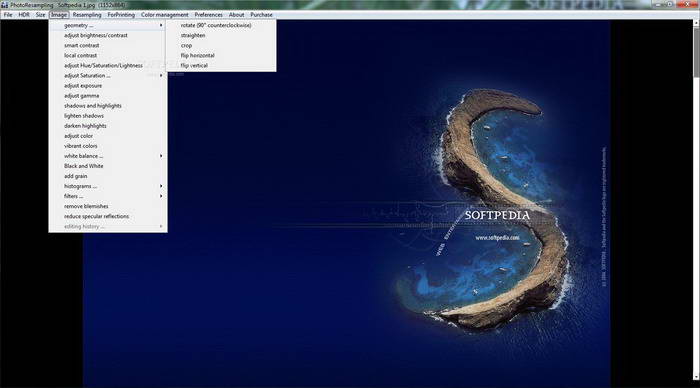Select flip horizontal
The image size is (700, 388).
[x=221, y=55]
